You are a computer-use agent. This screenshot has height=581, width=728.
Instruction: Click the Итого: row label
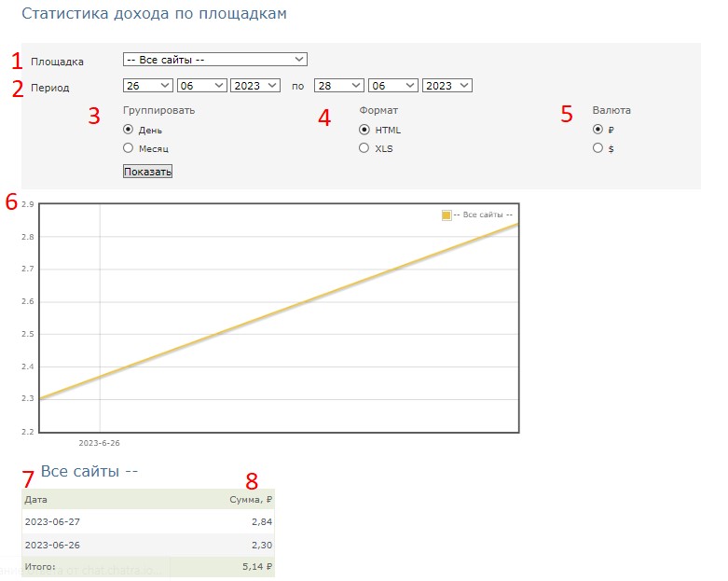[40, 567]
